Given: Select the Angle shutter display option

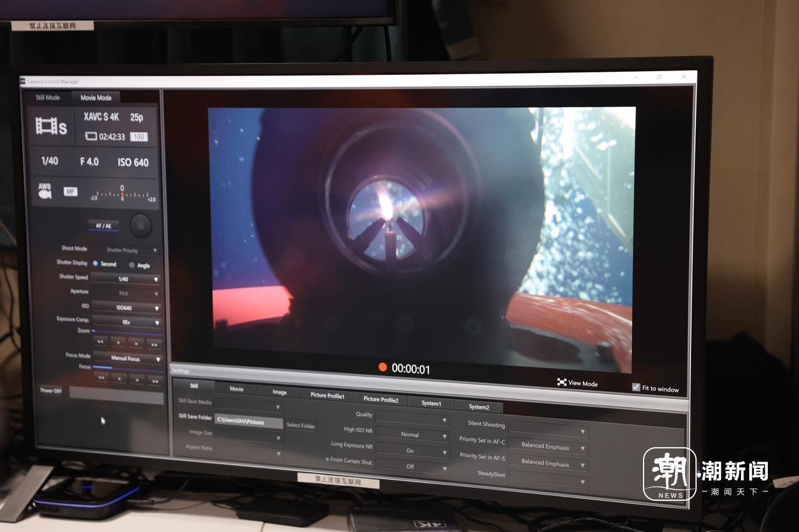Looking at the screenshot, I should point(132,265).
